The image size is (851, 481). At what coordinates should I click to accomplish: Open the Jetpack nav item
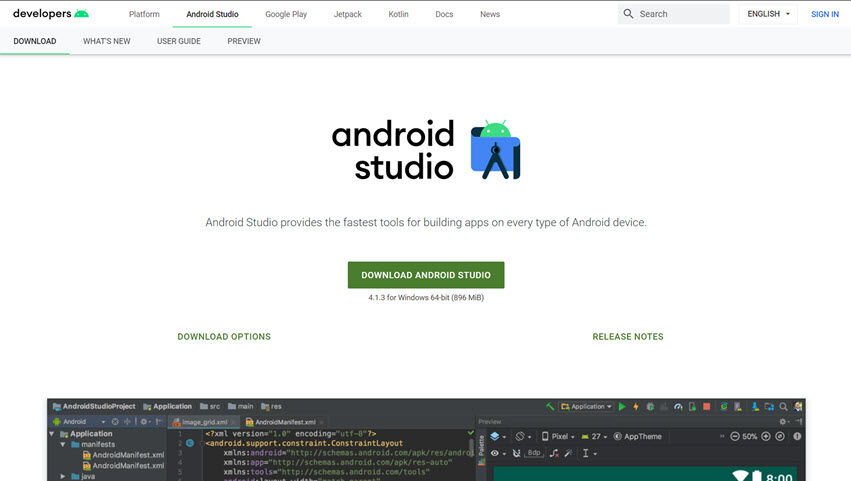click(x=347, y=14)
